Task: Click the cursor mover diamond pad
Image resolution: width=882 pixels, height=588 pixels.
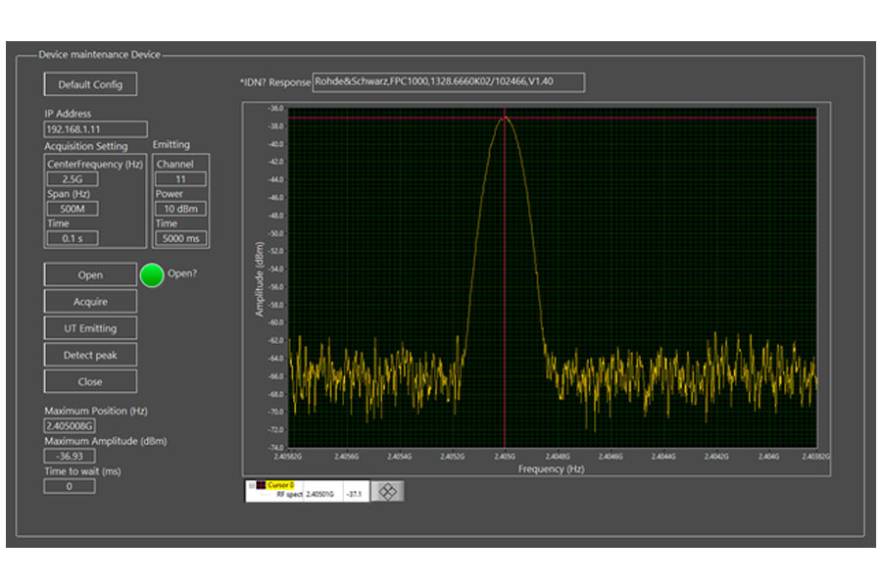Action: tap(387, 491)
